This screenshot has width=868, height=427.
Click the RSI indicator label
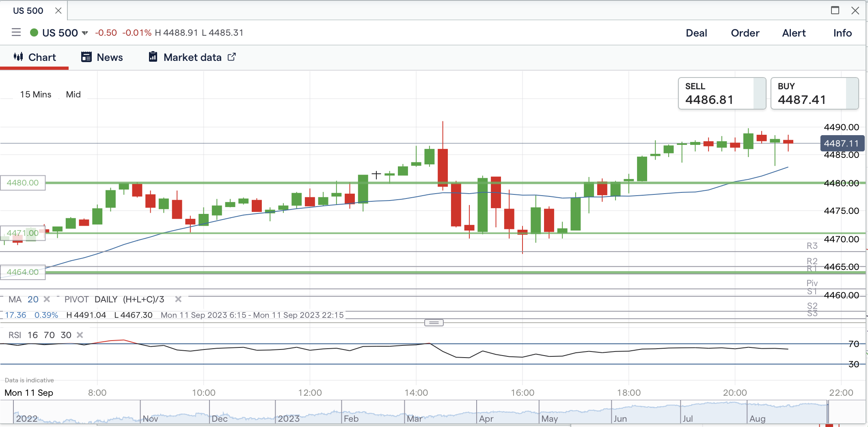(15, 335)
